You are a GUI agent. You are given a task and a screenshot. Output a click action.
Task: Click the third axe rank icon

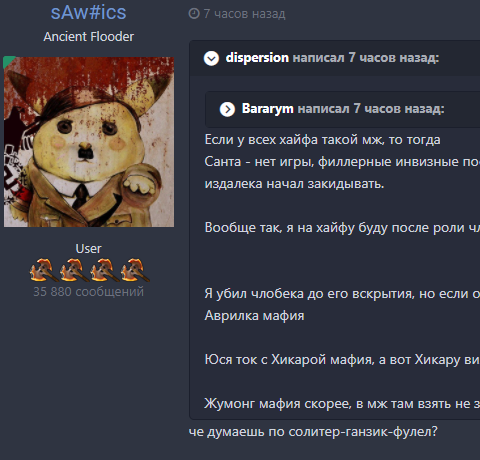104,270
